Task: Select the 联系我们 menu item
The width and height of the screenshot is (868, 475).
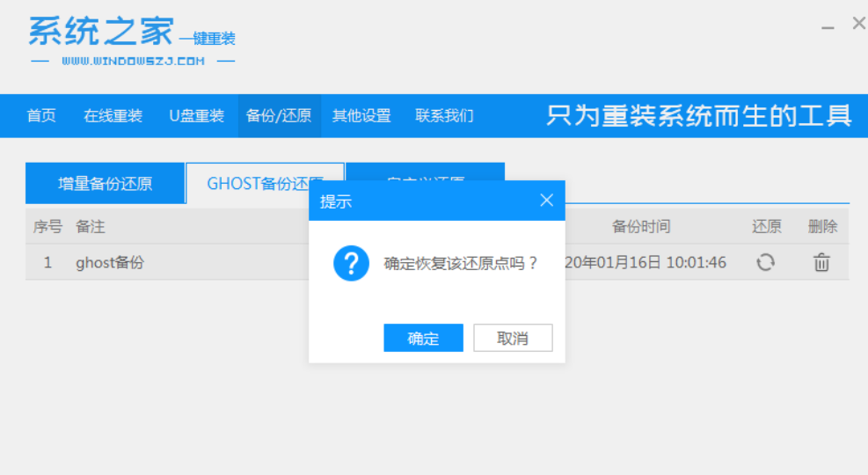Action: pyautogui.click(x=444, y=116)
